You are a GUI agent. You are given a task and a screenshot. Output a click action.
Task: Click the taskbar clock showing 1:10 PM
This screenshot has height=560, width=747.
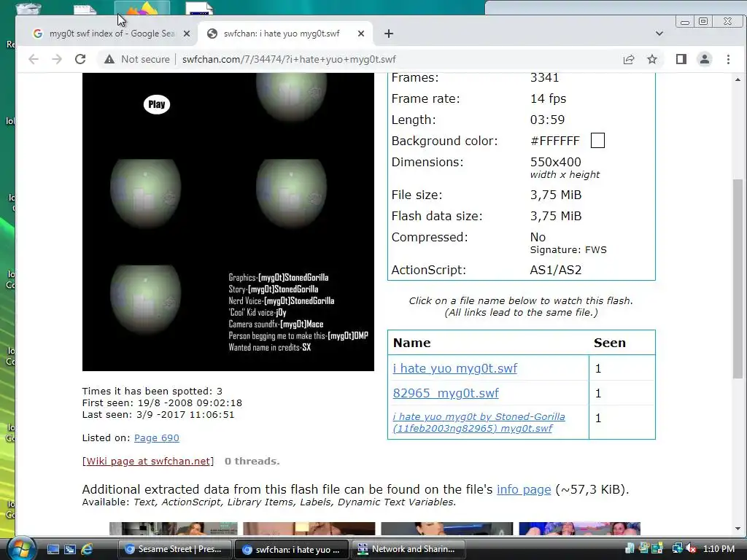point(719,549)
